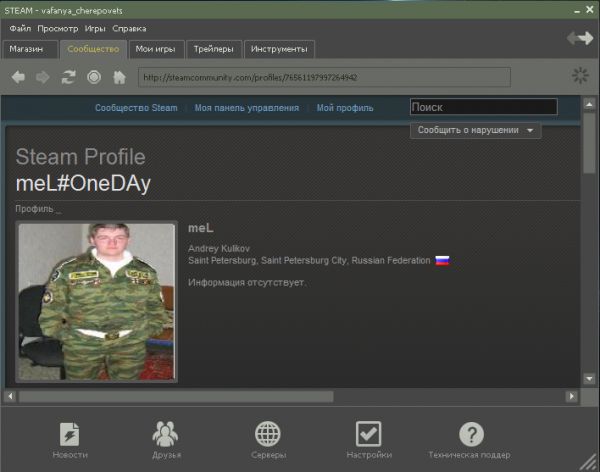Image resolution: width=600 pixels, height=472 pixels.
Task: Switch to the Мои игры tab
Action: [157, 49]
